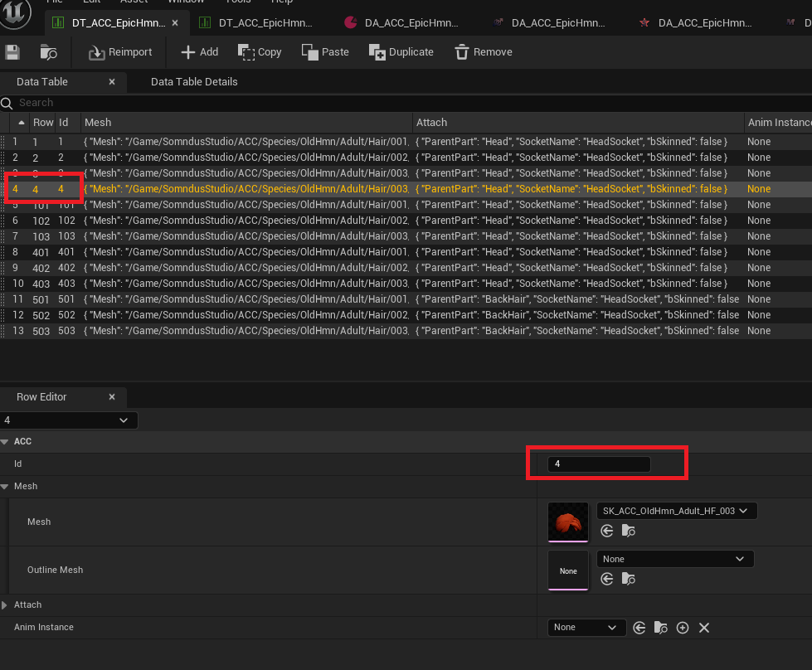
Task: Use selected asset for the Mesh field
Action: 606,531
